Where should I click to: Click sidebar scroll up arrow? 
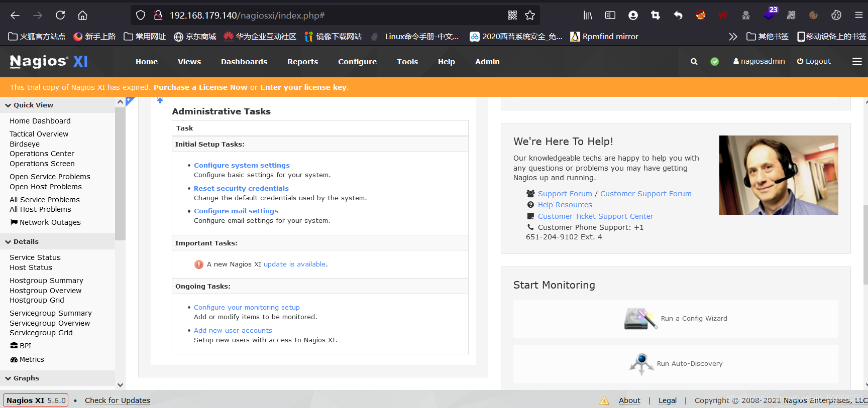click(120, 102)
